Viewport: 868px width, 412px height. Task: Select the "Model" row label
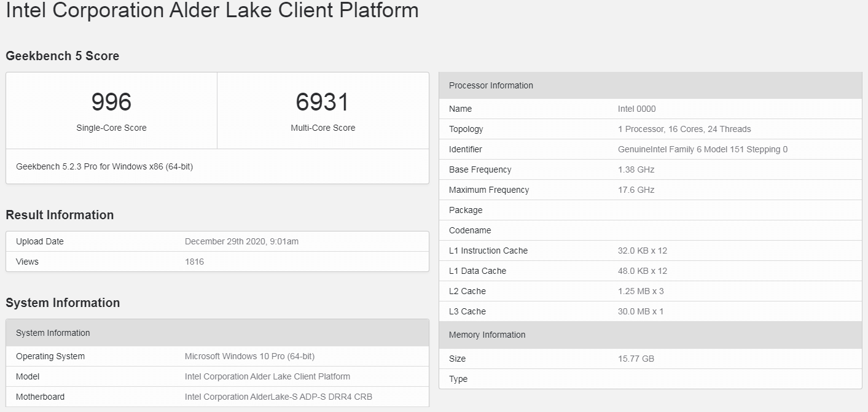[x=28, y=376]
